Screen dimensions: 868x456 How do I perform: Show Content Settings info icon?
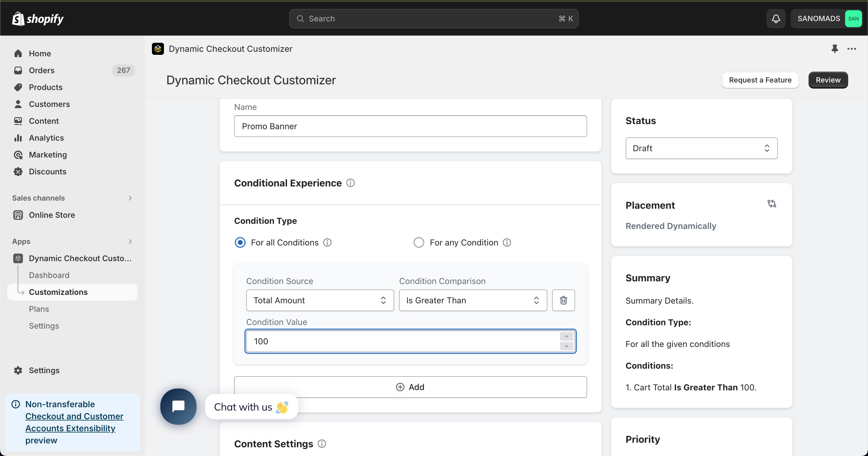coord(322,444)
